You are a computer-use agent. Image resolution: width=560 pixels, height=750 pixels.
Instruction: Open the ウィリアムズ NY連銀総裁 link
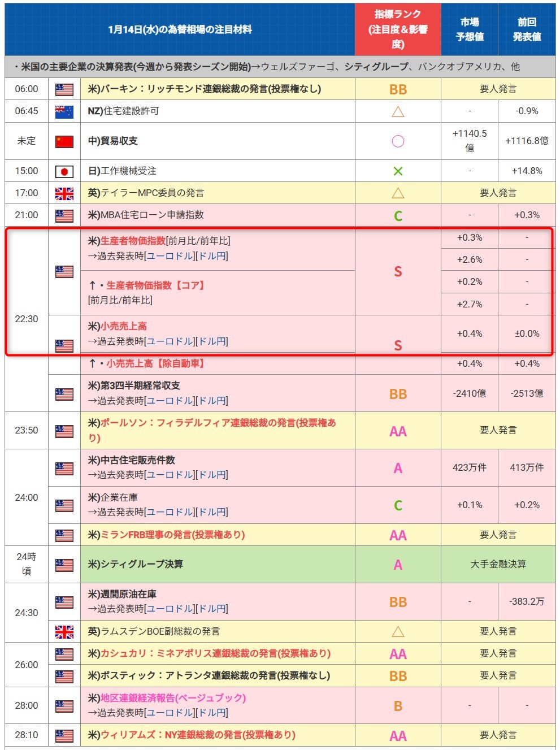(198, 735)
